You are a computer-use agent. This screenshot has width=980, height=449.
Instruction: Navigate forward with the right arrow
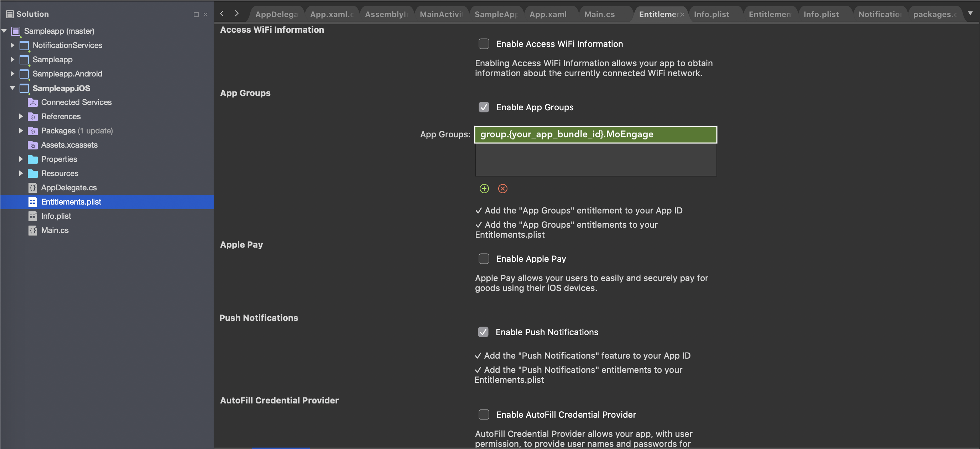point(236,14)
